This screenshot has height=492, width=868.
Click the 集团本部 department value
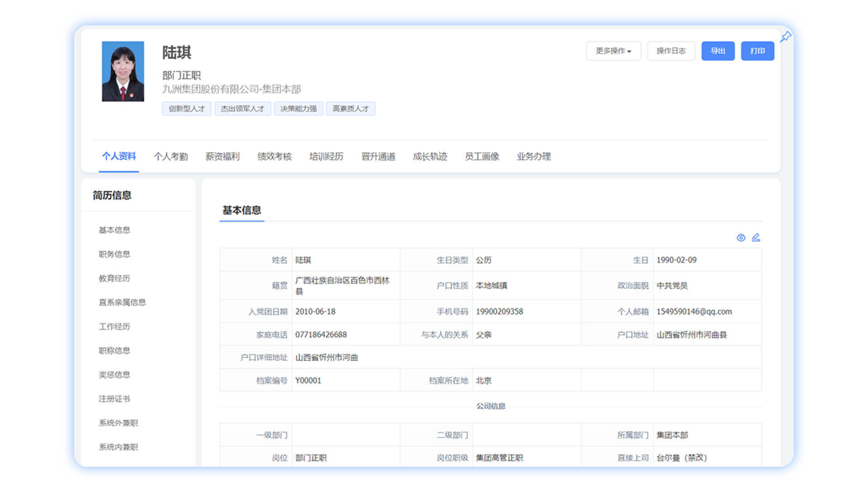click(x=672, y=435)
